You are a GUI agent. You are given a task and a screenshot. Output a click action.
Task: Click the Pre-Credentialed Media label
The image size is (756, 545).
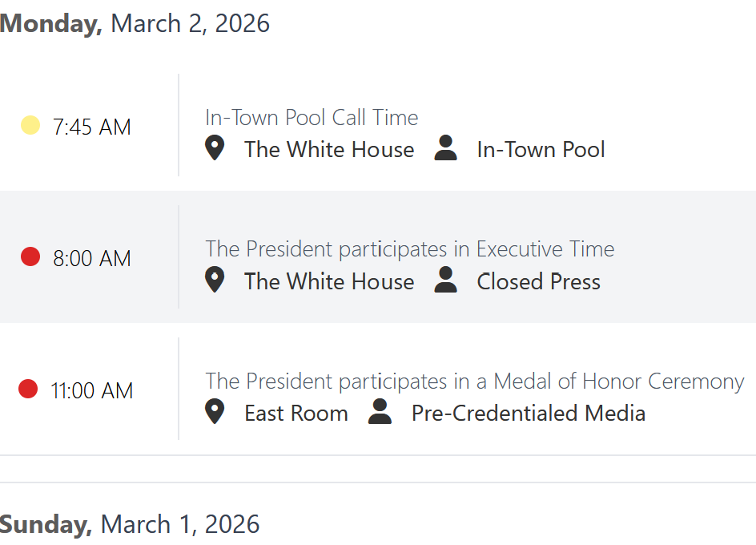529,414
